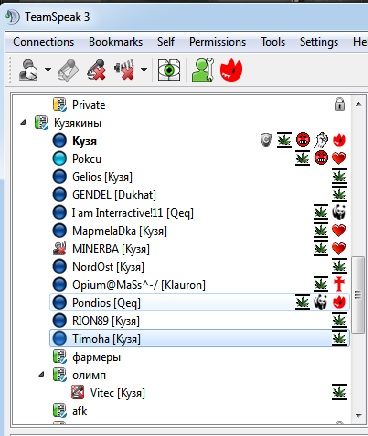Viewport: 368px width, 436px height.
Task: Click Pokcu's light blue status ball
Action: 60,159
